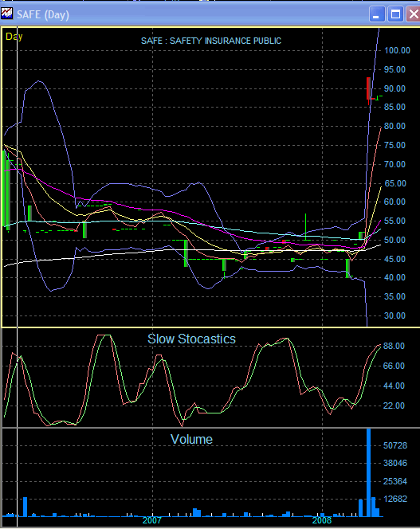Click the SAFE chart window app icon
420x529 pixels.
[6, 14]
